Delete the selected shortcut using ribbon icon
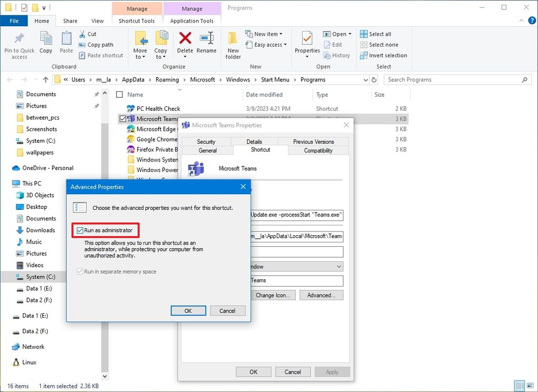The width and height of the screenshot is (538, 392). coord(185,42)
